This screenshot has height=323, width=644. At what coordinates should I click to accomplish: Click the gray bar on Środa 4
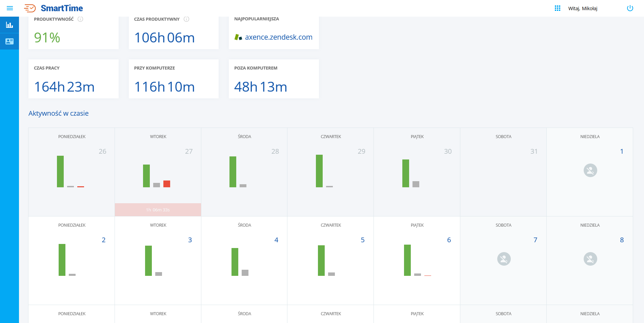tap(245, 272)
